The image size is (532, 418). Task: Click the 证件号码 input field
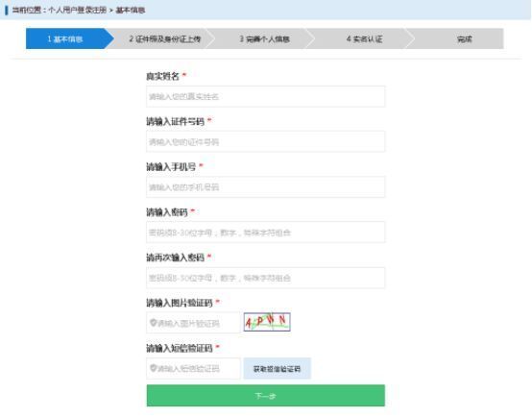[266, 142]
